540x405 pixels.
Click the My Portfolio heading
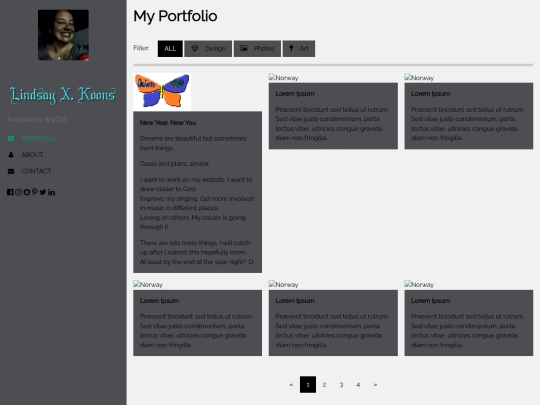(x=175, y=16)
